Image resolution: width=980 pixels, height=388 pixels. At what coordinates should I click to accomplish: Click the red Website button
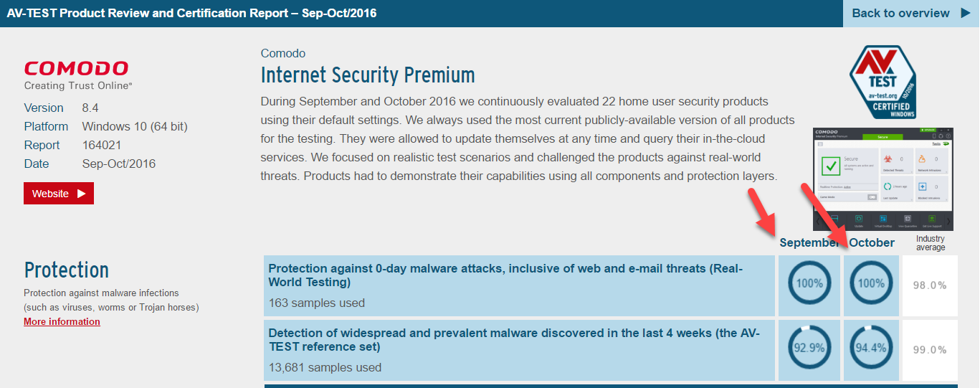[59, 194]
